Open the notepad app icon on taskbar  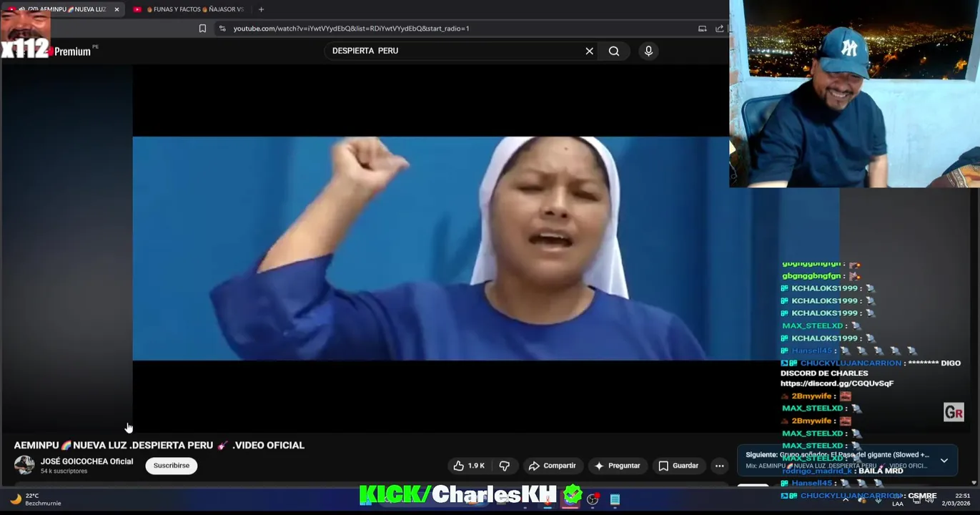tap(615, 499)
